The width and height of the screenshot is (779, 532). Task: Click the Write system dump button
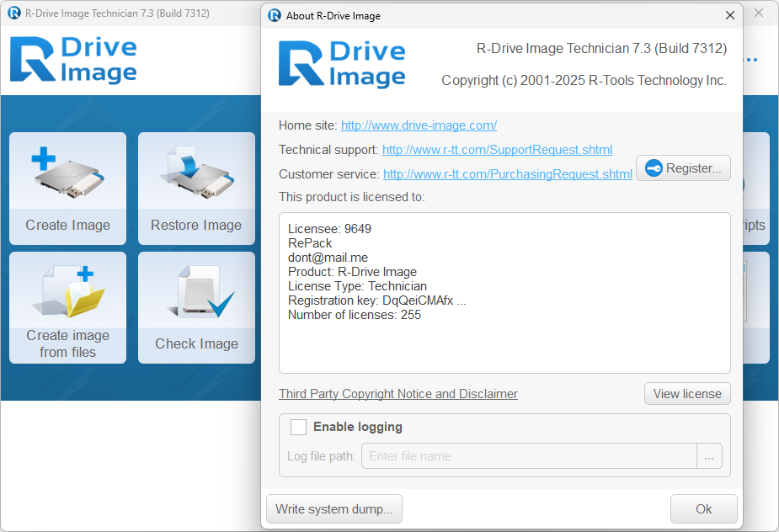(x=333, y=509)
